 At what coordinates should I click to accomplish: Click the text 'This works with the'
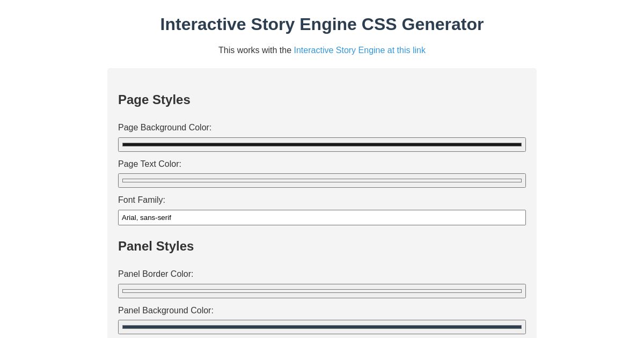pyautogui.click(x=255, y=50)
